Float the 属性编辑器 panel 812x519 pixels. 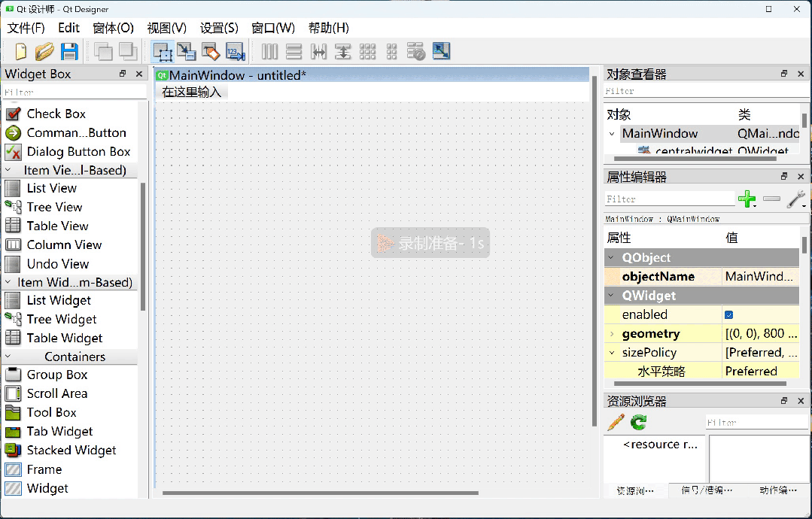tap(784, 177)
